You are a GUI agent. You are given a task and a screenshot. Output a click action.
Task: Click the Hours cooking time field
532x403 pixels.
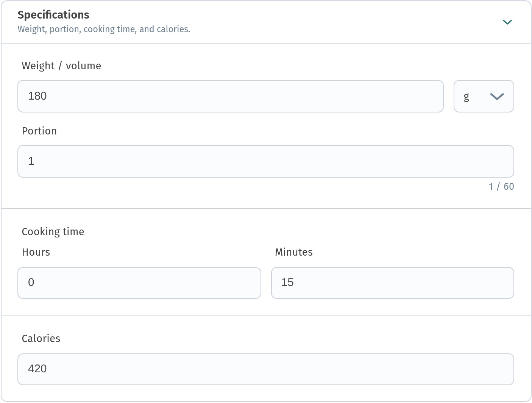pos(139,283)
